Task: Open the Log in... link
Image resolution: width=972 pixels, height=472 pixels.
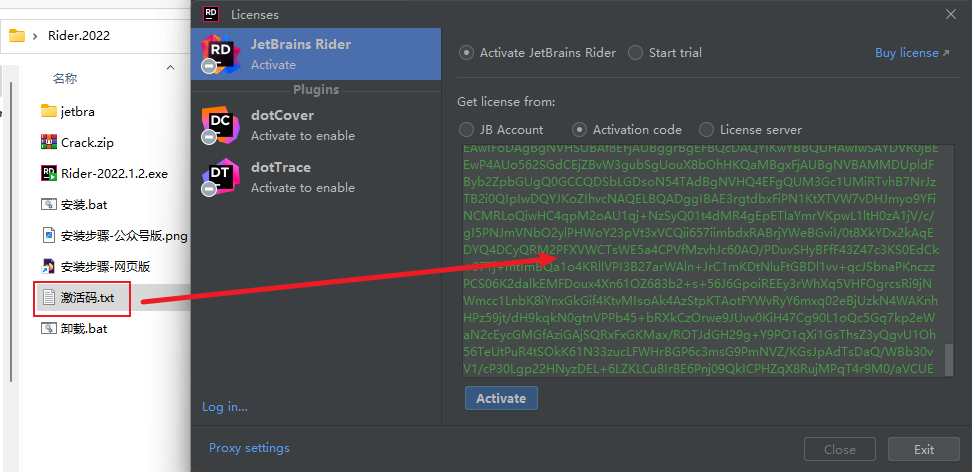Action: (x=225, y=407)
